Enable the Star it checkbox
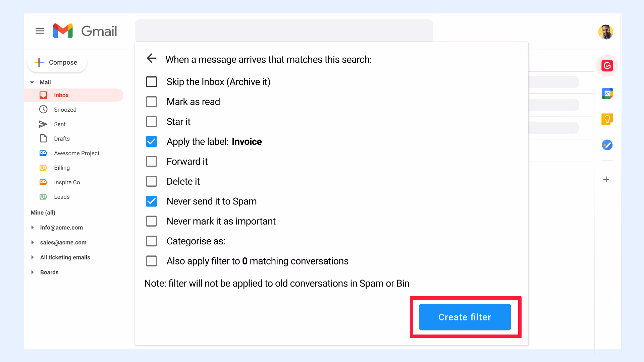The image size is (644, 362). coord(152,122)
